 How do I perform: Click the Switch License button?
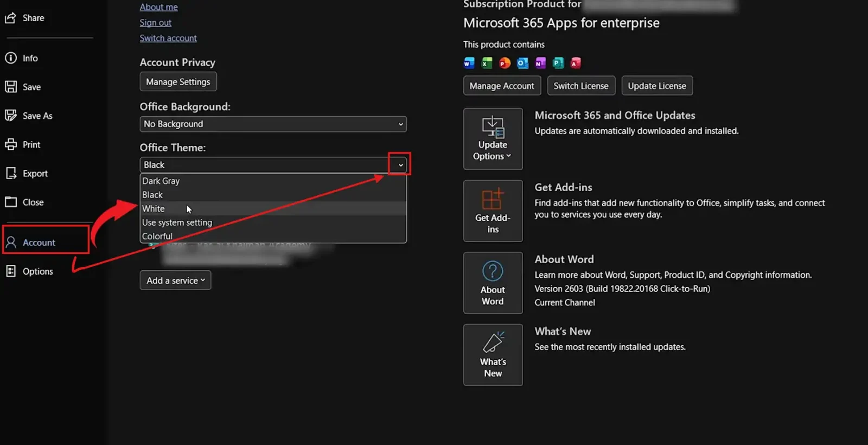tap(581, 86)
